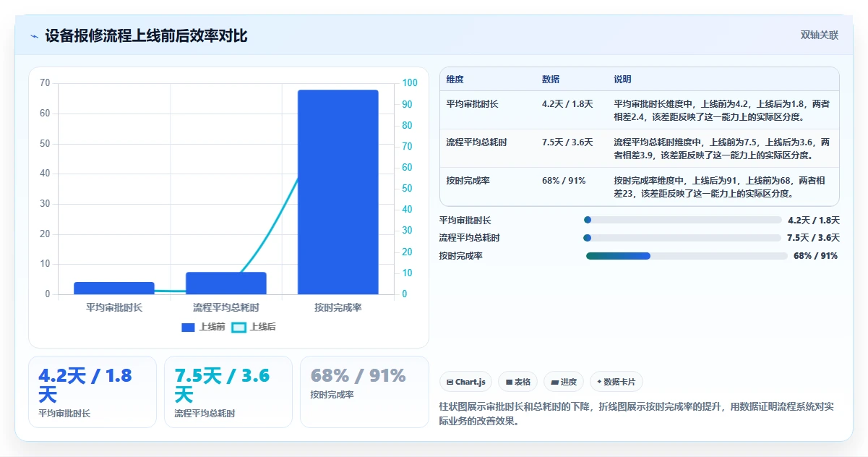This screenshot has width=868, height=457.
Task: Click the description mentioning 两者相差23
Action: (x=722, y=187)
